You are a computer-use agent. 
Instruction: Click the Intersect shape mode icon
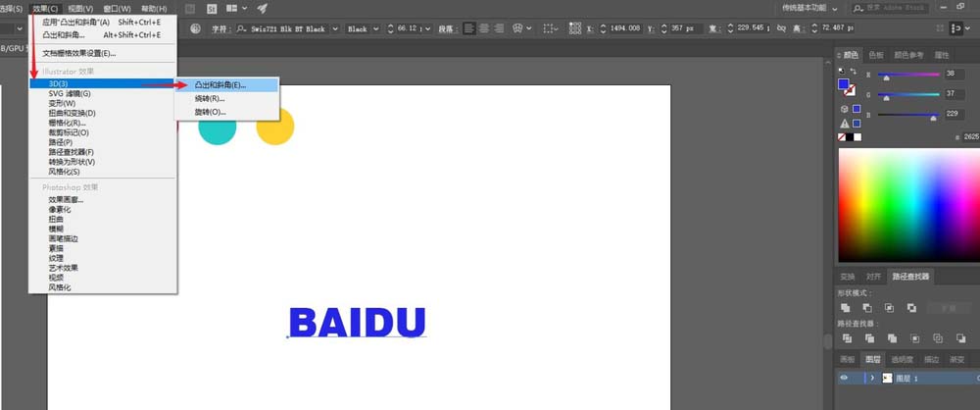tap(890, 307)
